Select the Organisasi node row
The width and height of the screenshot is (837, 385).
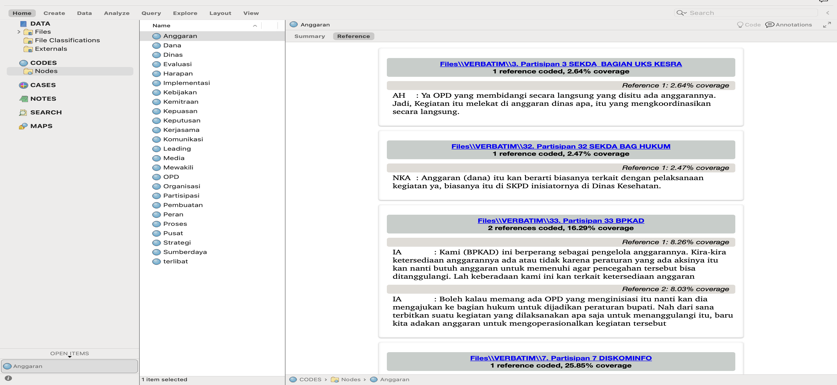(212, 186)
